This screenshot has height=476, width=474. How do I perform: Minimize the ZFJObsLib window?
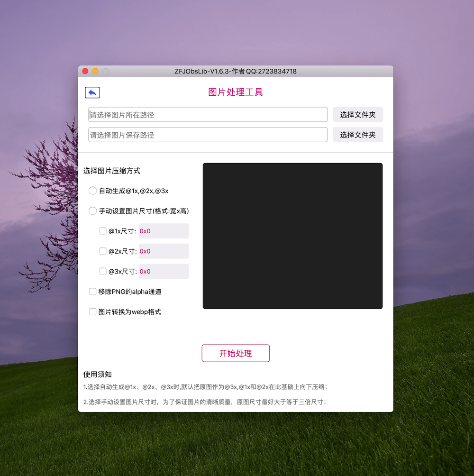[95, 71]
